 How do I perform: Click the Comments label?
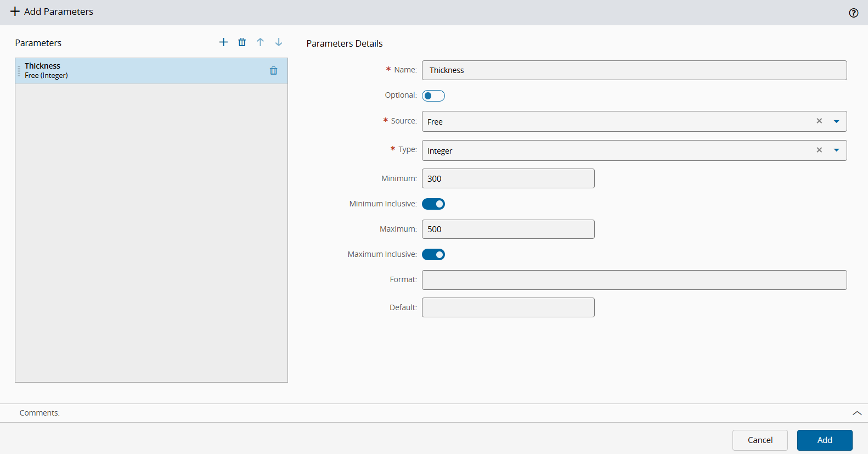click(40, 413)
